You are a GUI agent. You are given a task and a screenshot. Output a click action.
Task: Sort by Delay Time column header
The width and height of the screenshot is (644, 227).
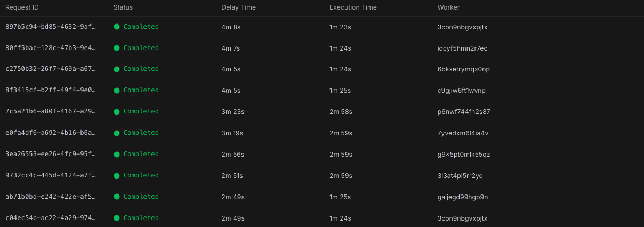click(x=238, y=7)
